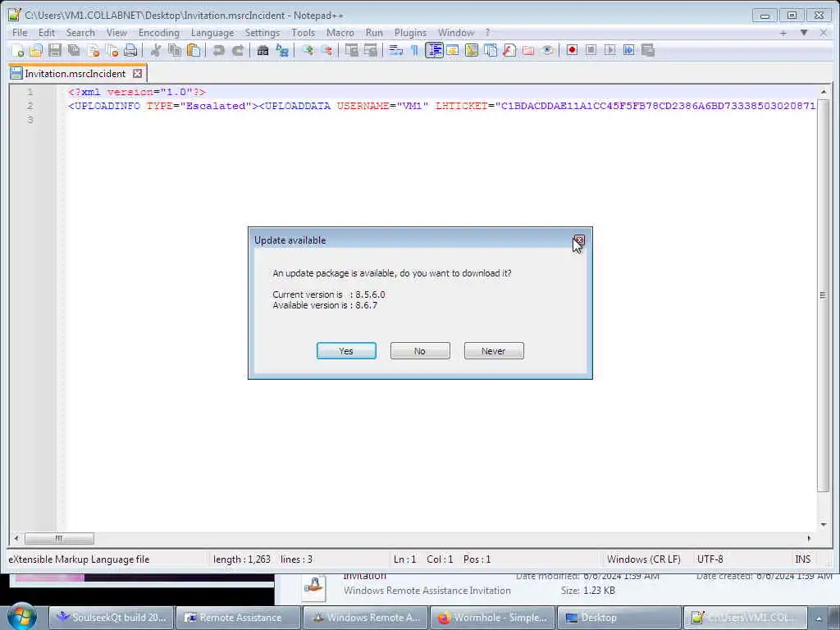
Task: Open the Search menu
Action: point(80,33)
